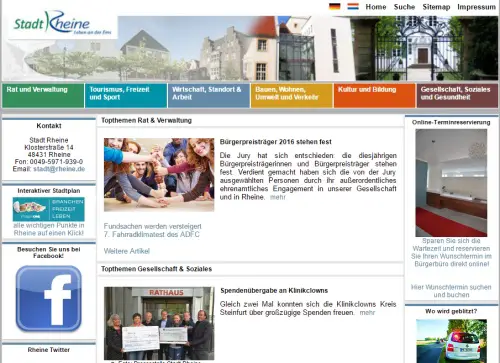Open the Impressum link
500x363 pixels.
476,7
